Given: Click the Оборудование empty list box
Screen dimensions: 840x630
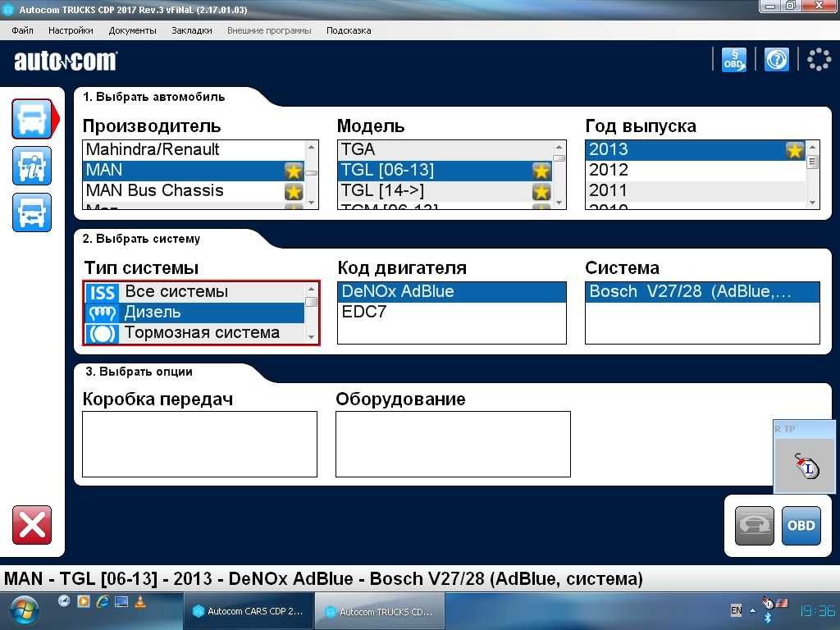Looking at the screenshot, I should coord(453,444).
